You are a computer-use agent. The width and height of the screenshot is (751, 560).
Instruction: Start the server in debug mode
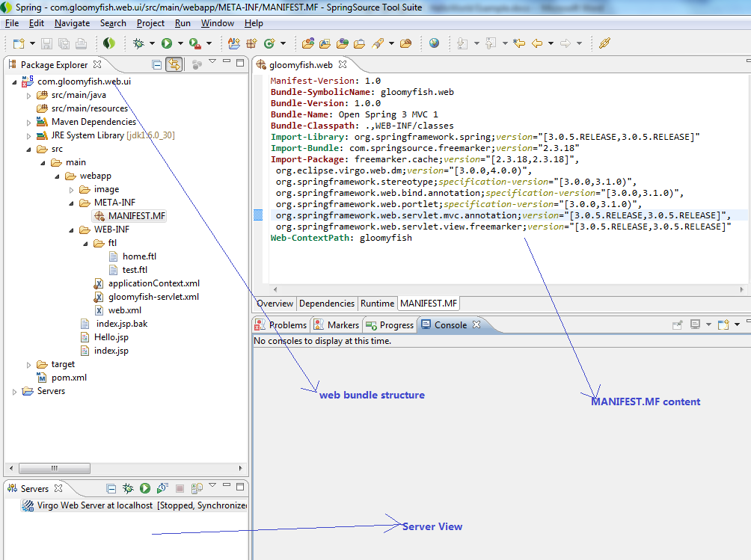point(128,489)
